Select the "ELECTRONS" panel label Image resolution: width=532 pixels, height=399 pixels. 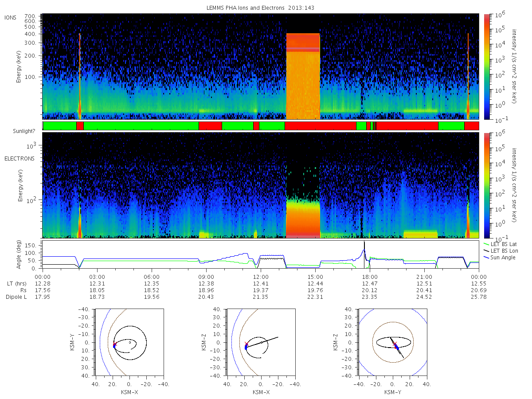point(19,158)
